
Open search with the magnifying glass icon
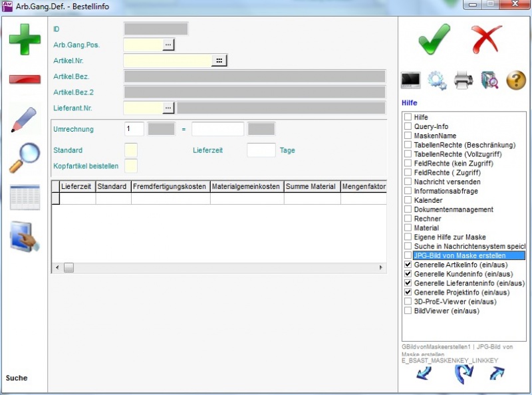pyautogui.click(x=25, y=158)
